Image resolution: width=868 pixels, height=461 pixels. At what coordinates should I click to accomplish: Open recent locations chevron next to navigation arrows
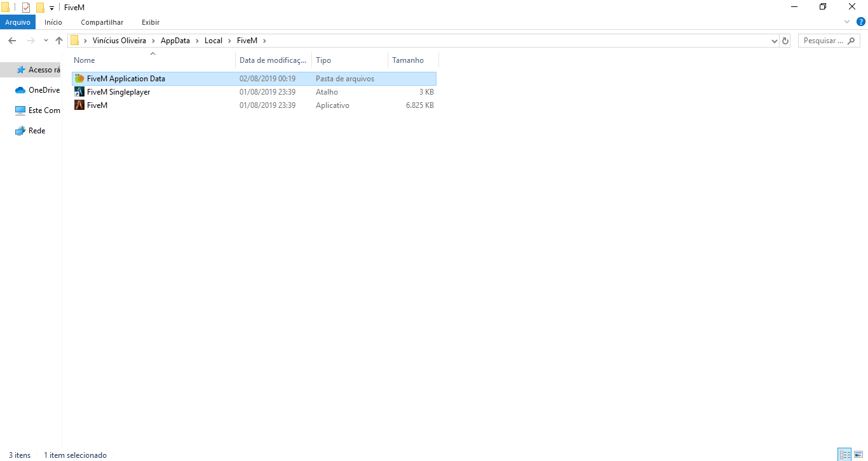pos(45,40)
